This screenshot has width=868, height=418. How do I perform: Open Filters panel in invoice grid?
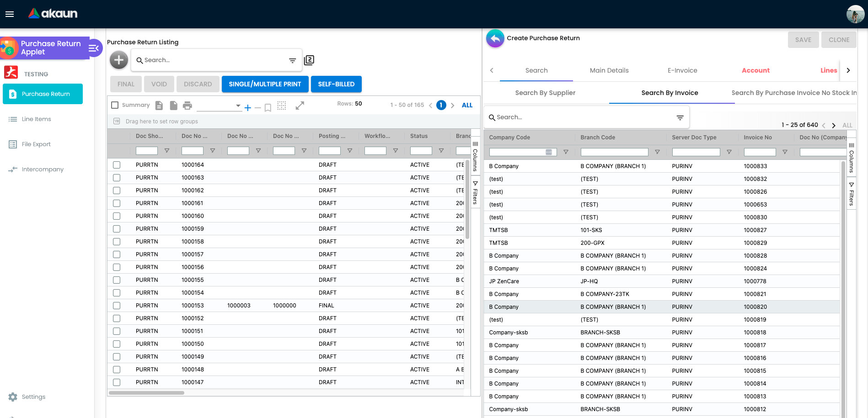point(852,194)
